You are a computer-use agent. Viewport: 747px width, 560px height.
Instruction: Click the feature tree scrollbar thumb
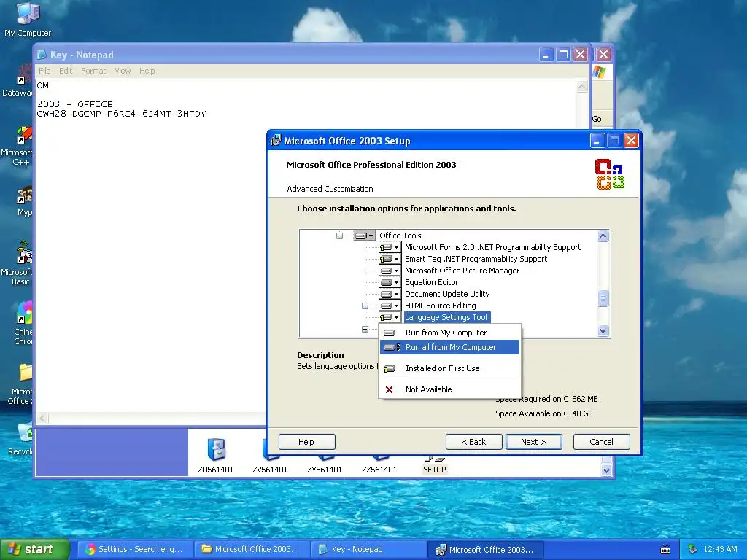coord(603,298)
